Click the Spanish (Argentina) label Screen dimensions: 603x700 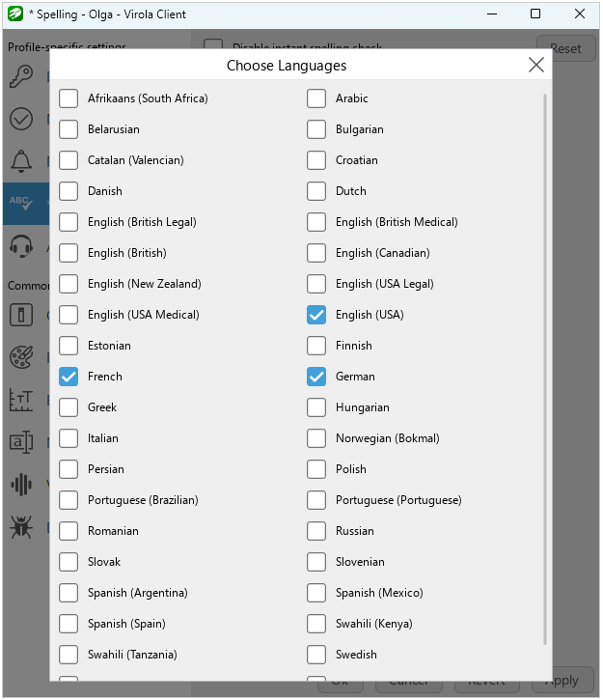137,593
